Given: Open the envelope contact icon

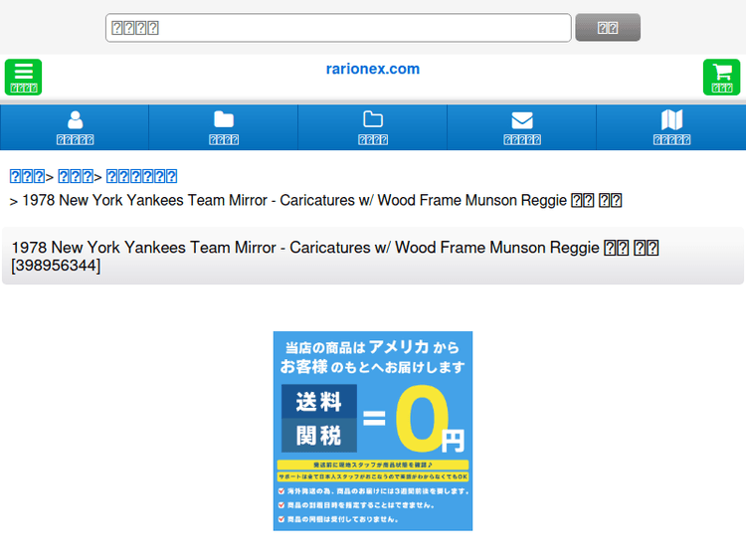Looking at the screenshot, I should pos(522,119).
